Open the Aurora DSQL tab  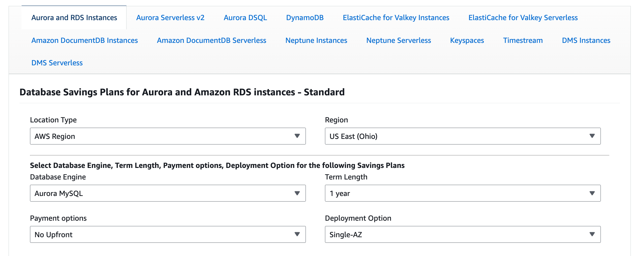[x=245, y=18]
